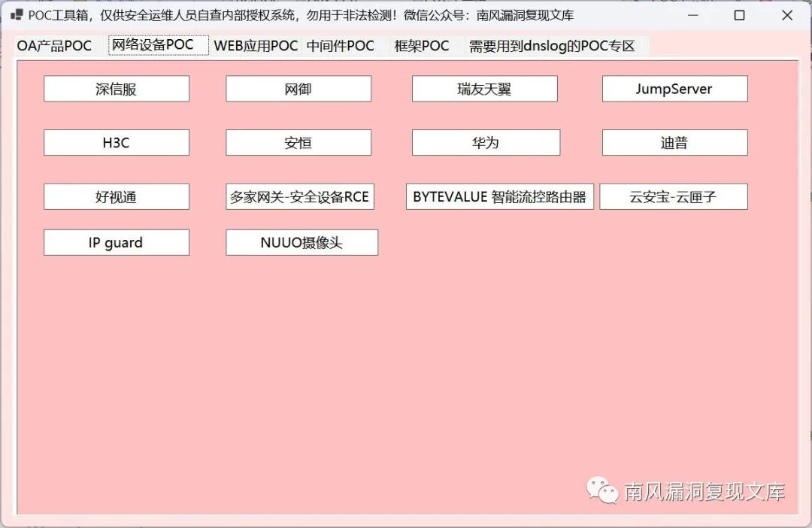Select the 瑞友天翼 button
This screenshot has width=812, height=528.
[485, 89]
